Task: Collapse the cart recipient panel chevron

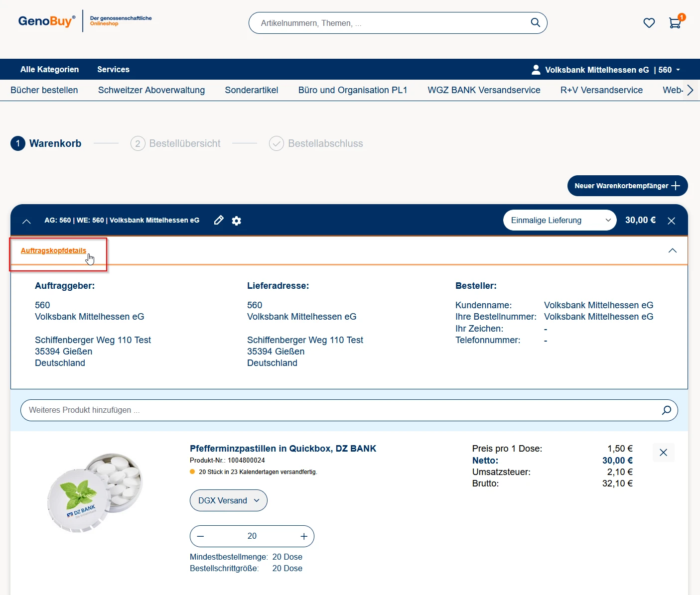Action: (26, 221)
